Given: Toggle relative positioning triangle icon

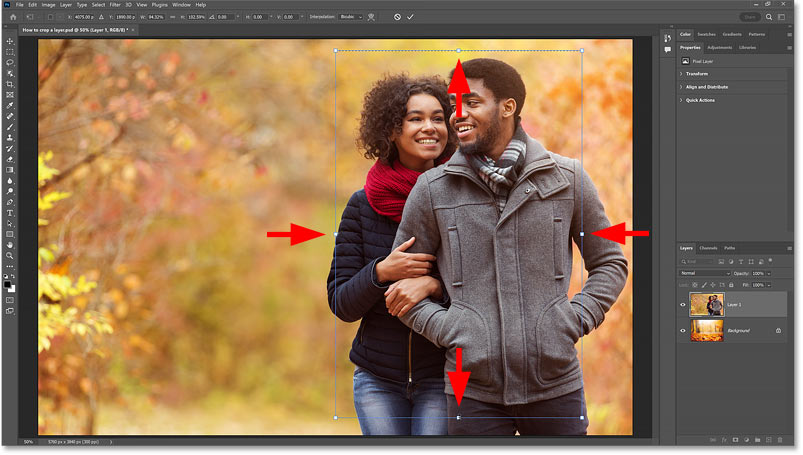Looking at the screenshot, I should (101, 17).
